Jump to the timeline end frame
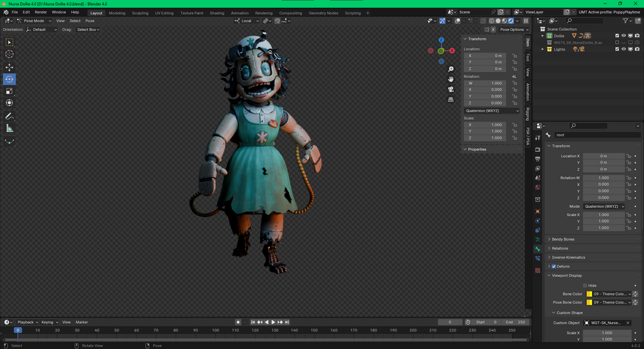644x349 pixels. tap(287, 322)
